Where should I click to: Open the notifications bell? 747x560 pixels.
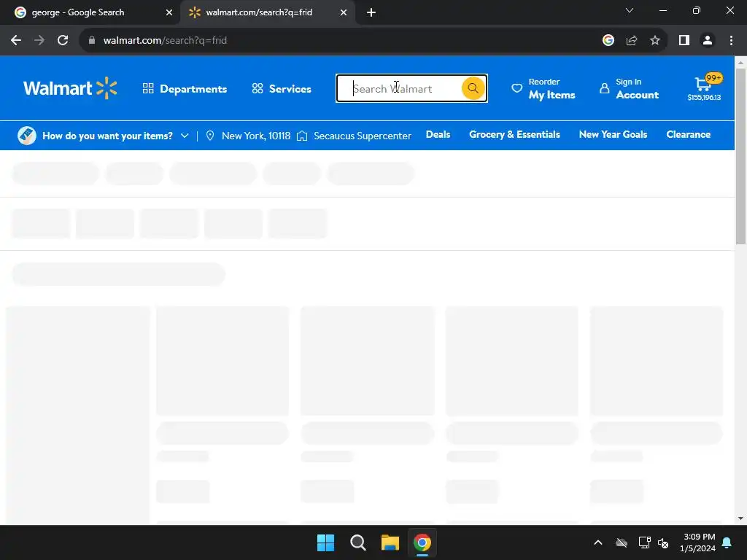click(x=727, y=542)
